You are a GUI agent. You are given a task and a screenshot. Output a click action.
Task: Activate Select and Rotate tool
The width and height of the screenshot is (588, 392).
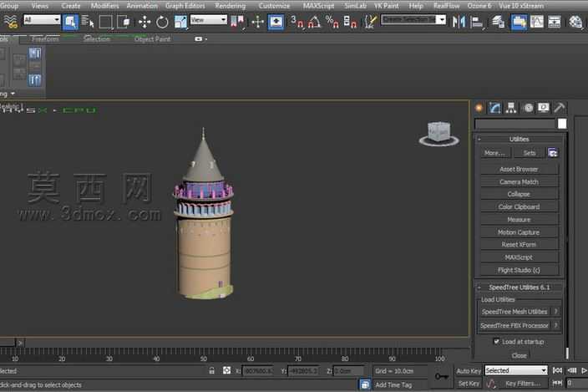pos(162,22)
